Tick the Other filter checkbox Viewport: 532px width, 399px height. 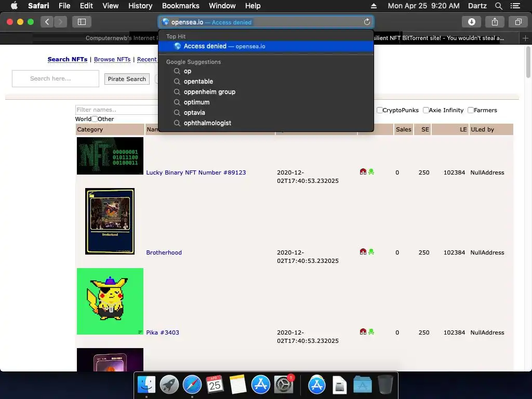95,119
